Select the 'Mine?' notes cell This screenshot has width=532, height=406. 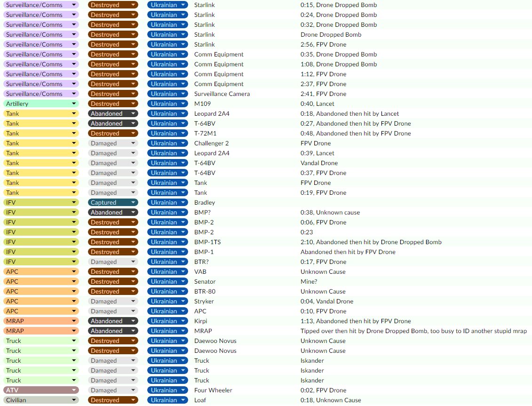[309, 281]
